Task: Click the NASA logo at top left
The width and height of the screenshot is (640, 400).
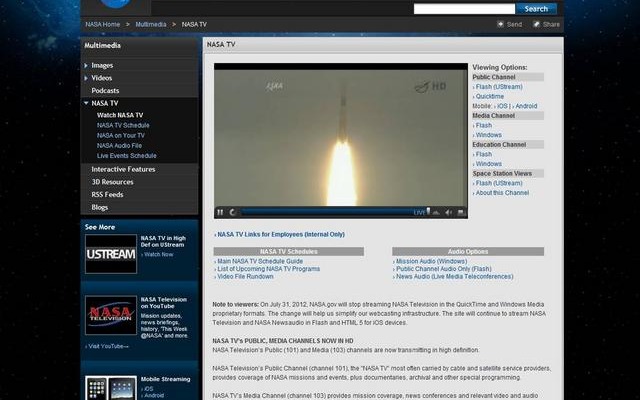Action: [x=116, y=3]
